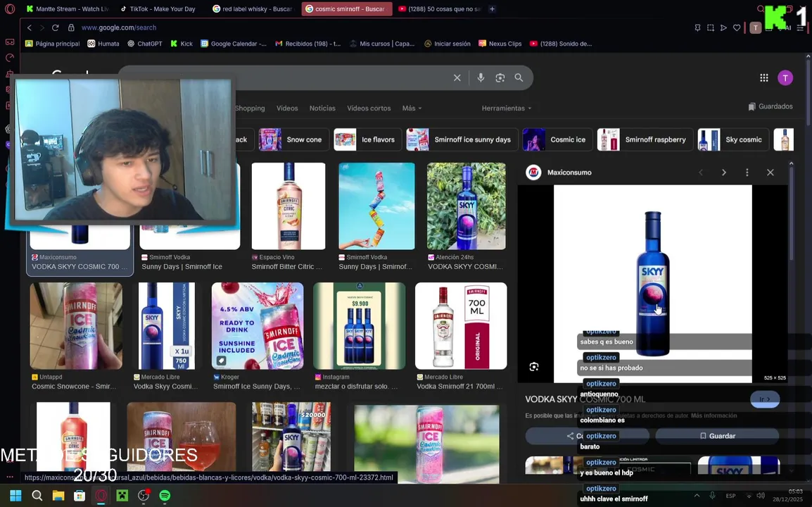Select the Shopping search filter

[x=250, y=108]
